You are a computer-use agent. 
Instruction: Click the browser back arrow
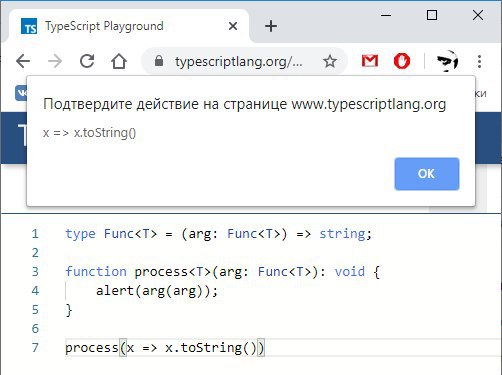tap(23, 61)
